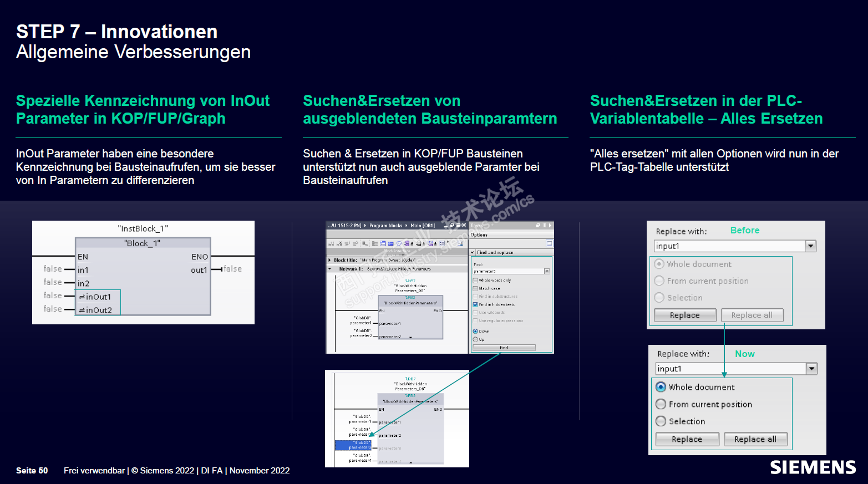Click the Block interface bar
The height and width of the screenshot is (484, 868).
(397, 251)
